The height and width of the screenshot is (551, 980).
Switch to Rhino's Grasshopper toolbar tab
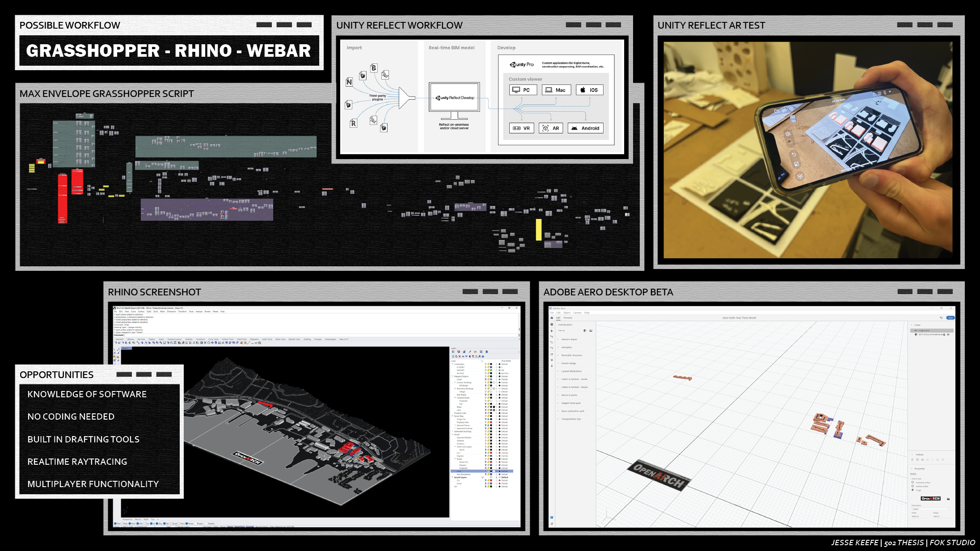[330, 339]
